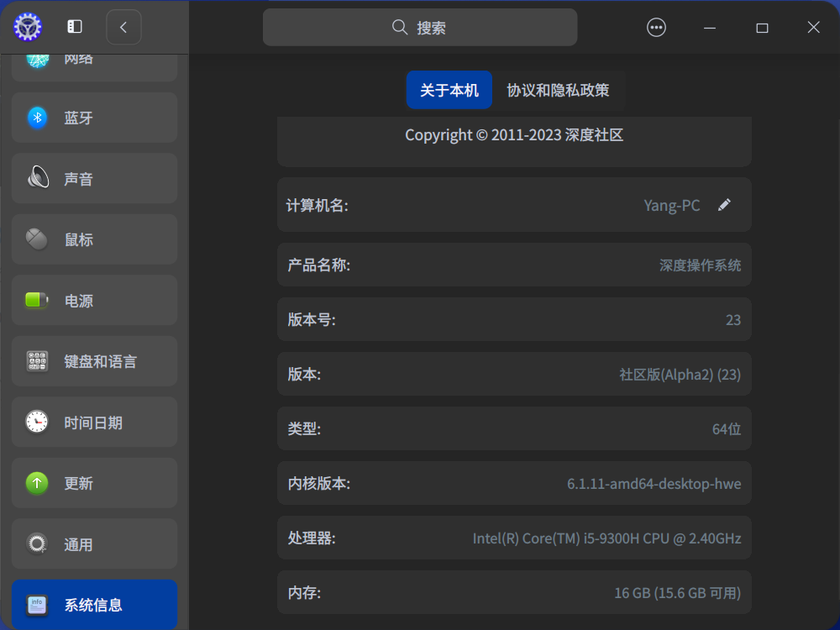840x630 pixels.
Task: Switch to the 关于本机 tab
Action: tap(449, 90)
